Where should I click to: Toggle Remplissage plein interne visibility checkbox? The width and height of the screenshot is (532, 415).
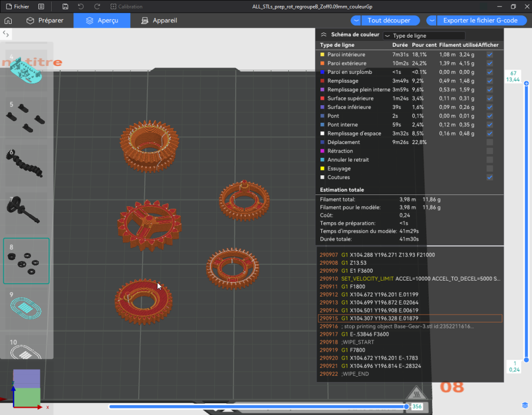tap(489, 90)
